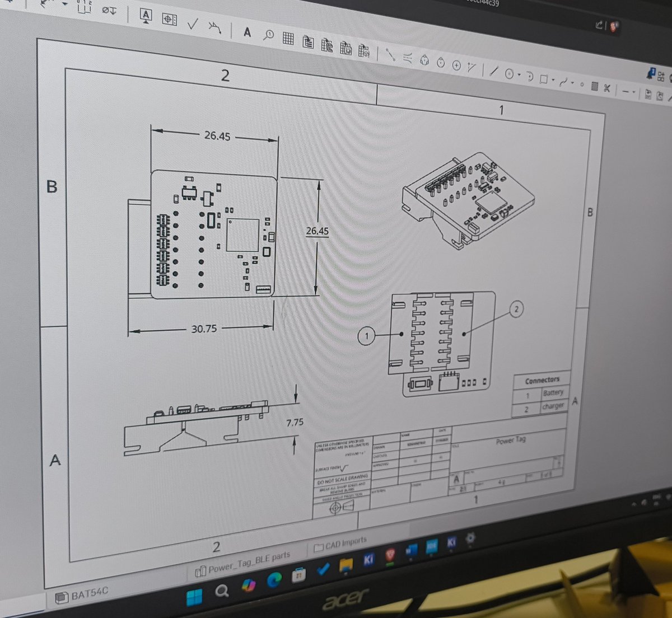Select the sketch Point tool
Screen dimensions: 672x618
pyautogui.click(x=582, y=85)
